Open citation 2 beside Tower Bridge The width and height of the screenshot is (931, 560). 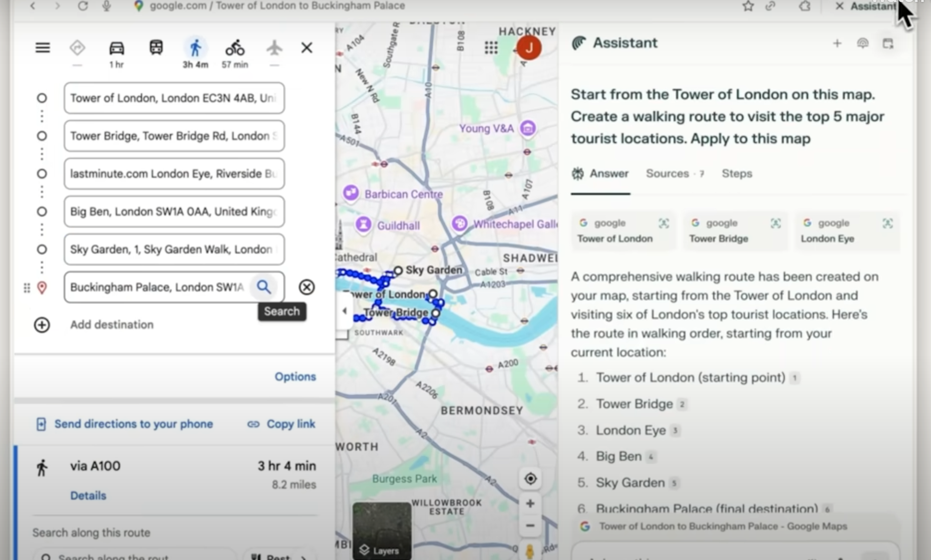click(x=682, y=405)
